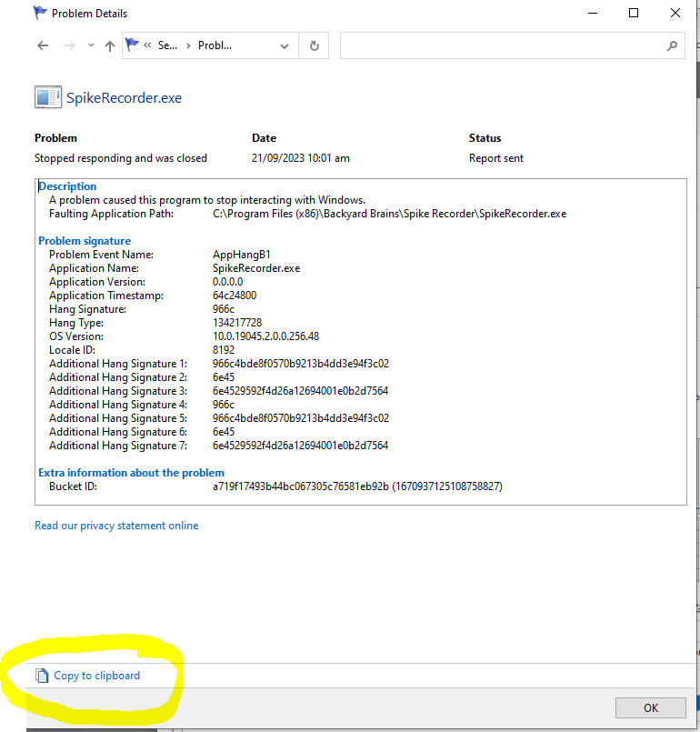Click the Application Timestamp value 64c24800
The height and width of the screenshot is (732, 700).
click(x=235, y=296)
